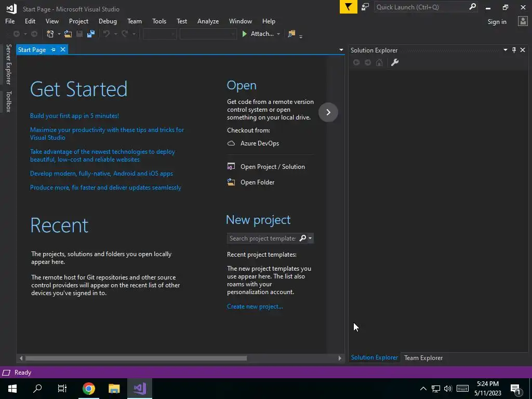Open the dropdown arrow beside Attach...
This screenshot has height=399, width=532.
click(x=278, y=34)
